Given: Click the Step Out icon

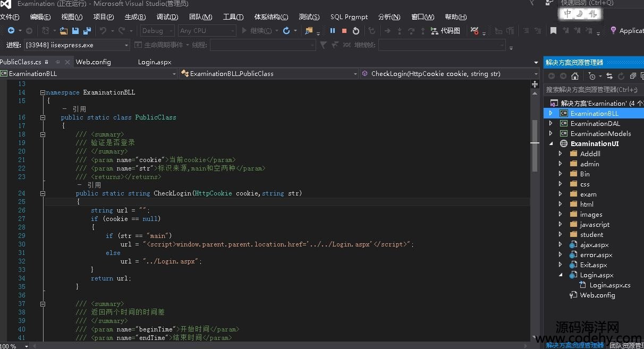Looking at the screenshot, I should point(423,31).
